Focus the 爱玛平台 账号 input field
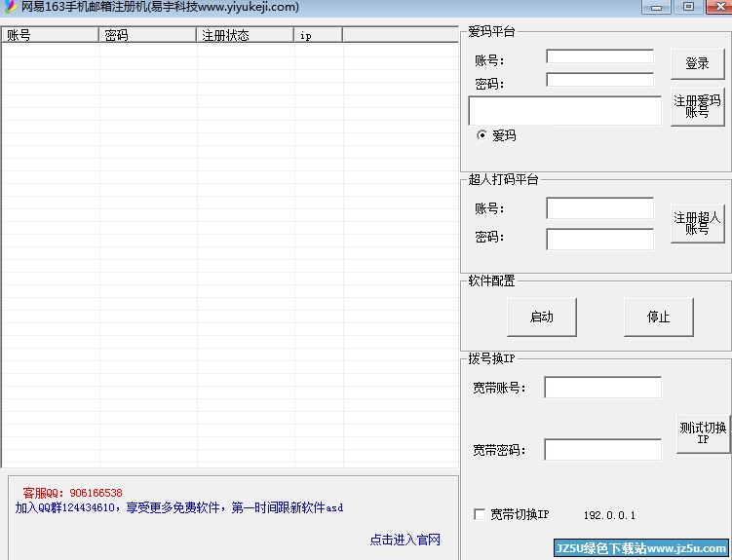The width and height of the screenshot is (732, 560). click(x=599, y=56)
